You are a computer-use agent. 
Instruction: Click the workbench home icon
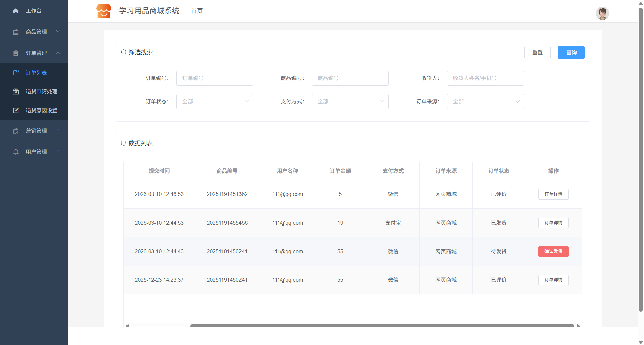[16, 11]
